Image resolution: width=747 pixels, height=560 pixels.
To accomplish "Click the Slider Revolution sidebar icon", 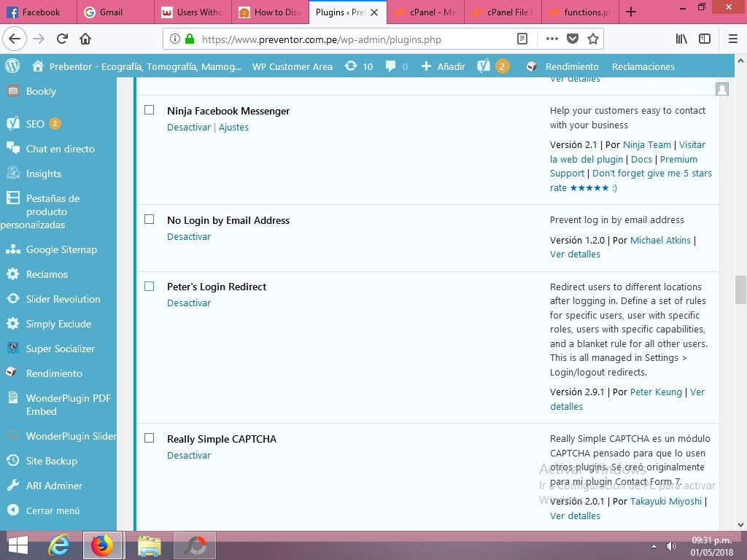I will [x=13, y=298].
